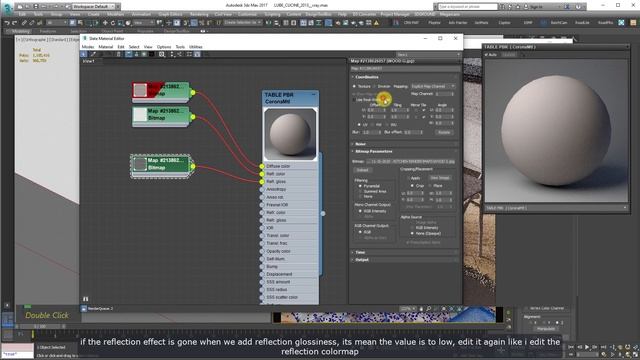
Task: Click the selected Bitmap node thumbnail
Action: tap(140, 164)
